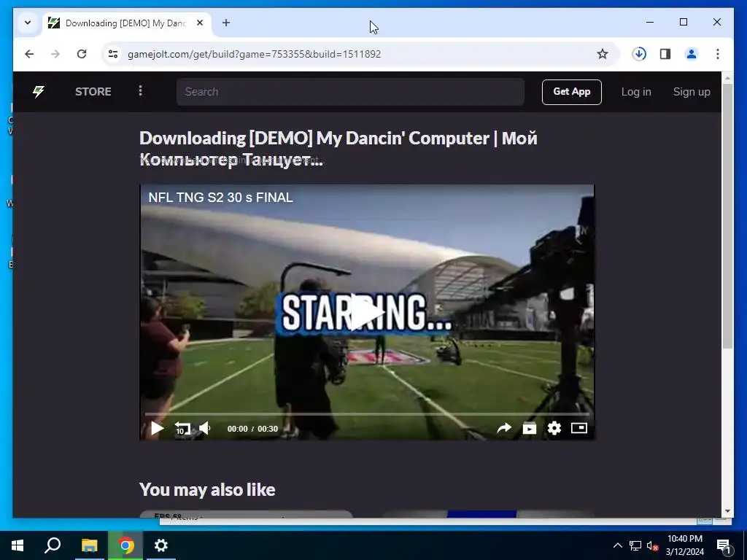Click the play icon in the video control bar
The image size is (747, 560).
[x=158, y=429]
